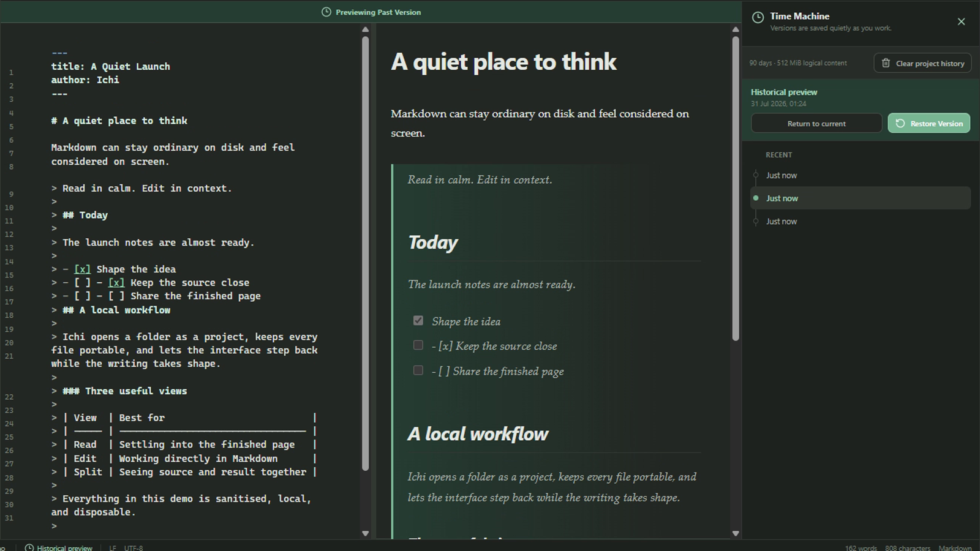Click '> Read in calm. Edit in context.' in editor

point(141,188)
